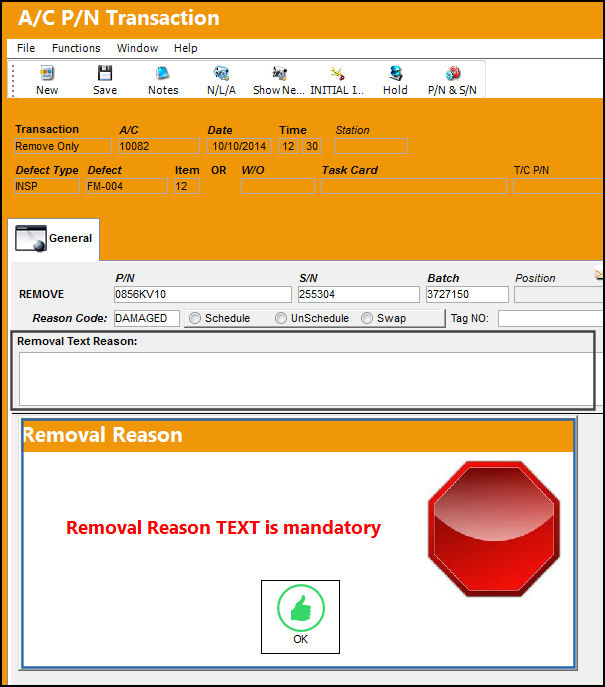
Task: Click the red stop sign icon
Action: [494, 528]
